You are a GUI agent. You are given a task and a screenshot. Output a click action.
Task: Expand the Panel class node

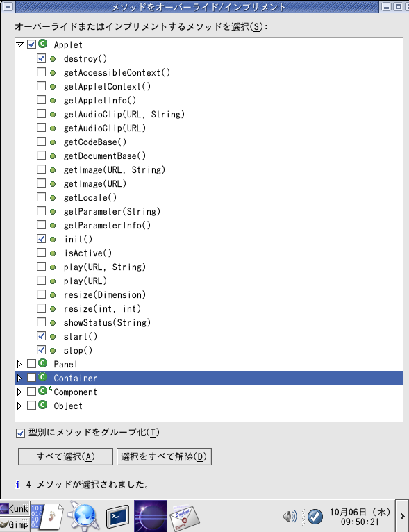(x=19, y=364)
